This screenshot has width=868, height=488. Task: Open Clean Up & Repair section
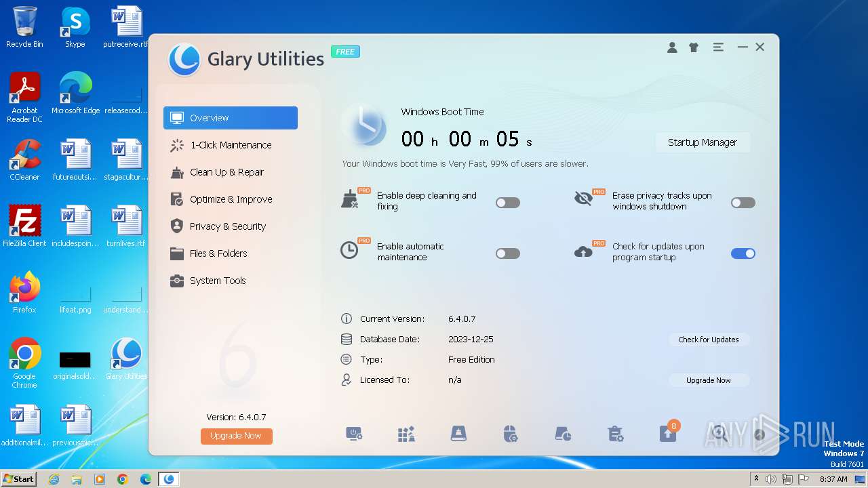pyautogui.click(x=231, y=172)
